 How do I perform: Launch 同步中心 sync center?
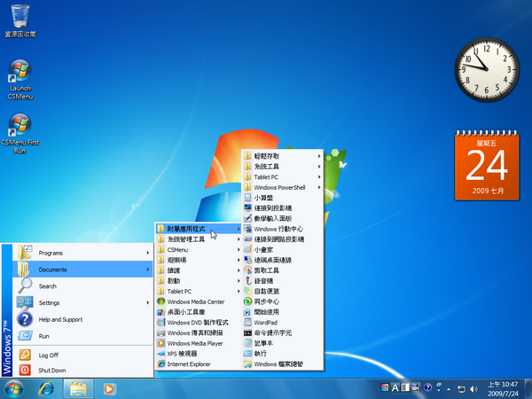pos(283,301)
